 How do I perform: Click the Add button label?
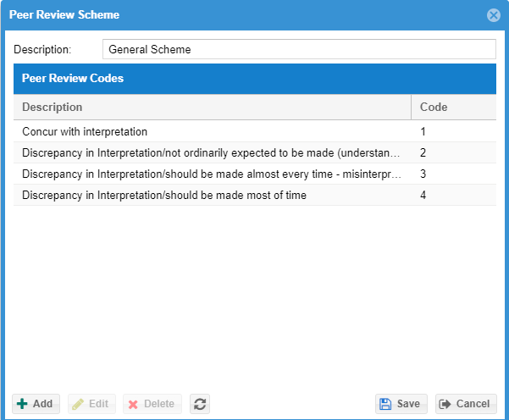point(42,404)
